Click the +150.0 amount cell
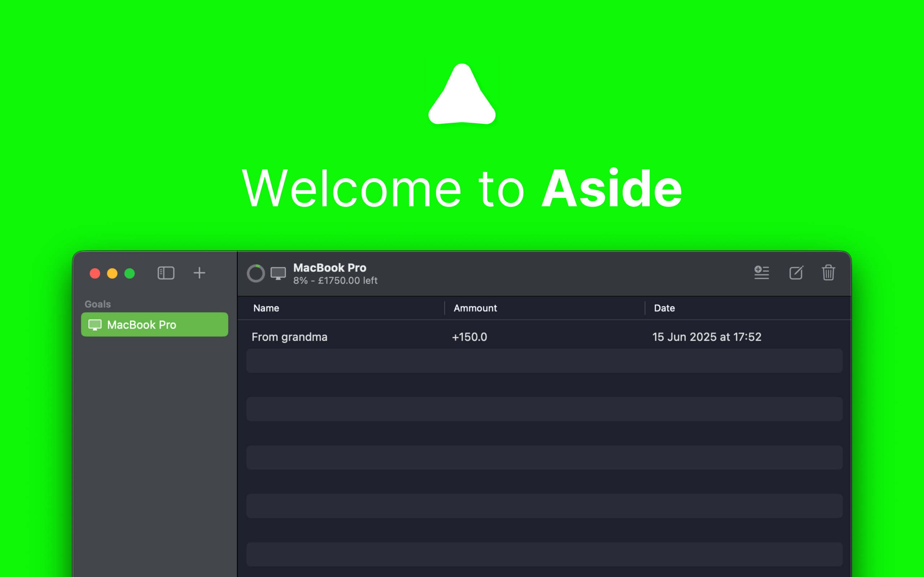This screenshot has height=577, width=924. point(470,337)
